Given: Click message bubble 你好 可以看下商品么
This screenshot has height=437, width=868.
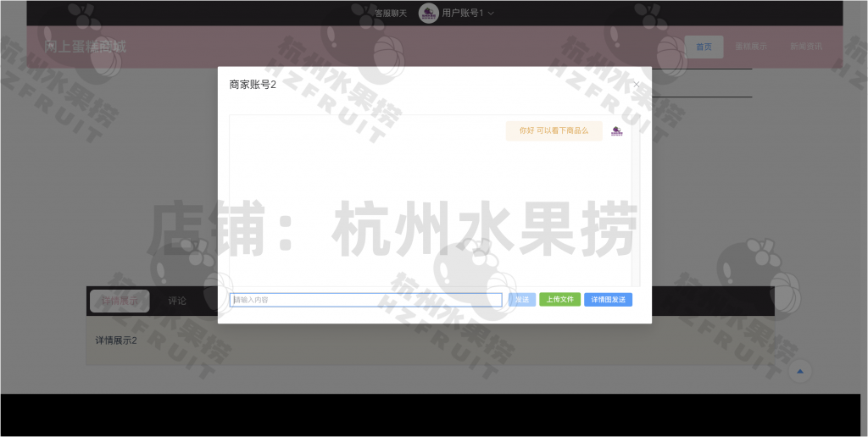Looking at the screenshot, I should pos(554,131).
